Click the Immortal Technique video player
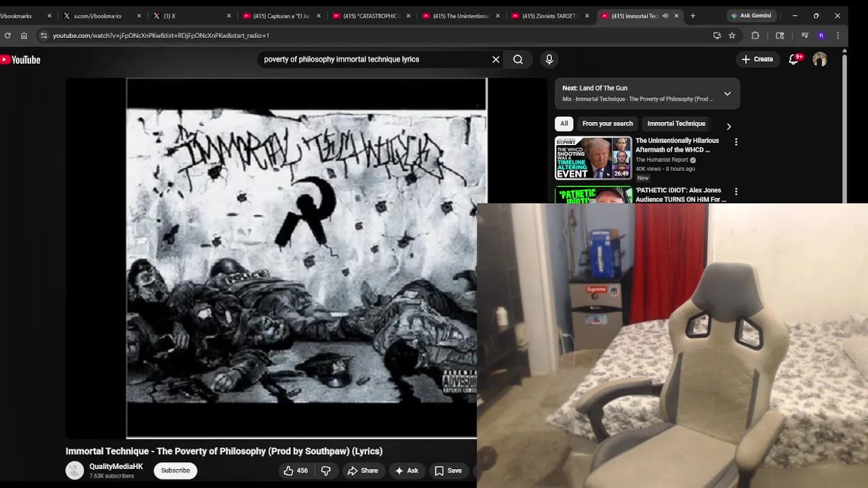 tap(307, 258)
